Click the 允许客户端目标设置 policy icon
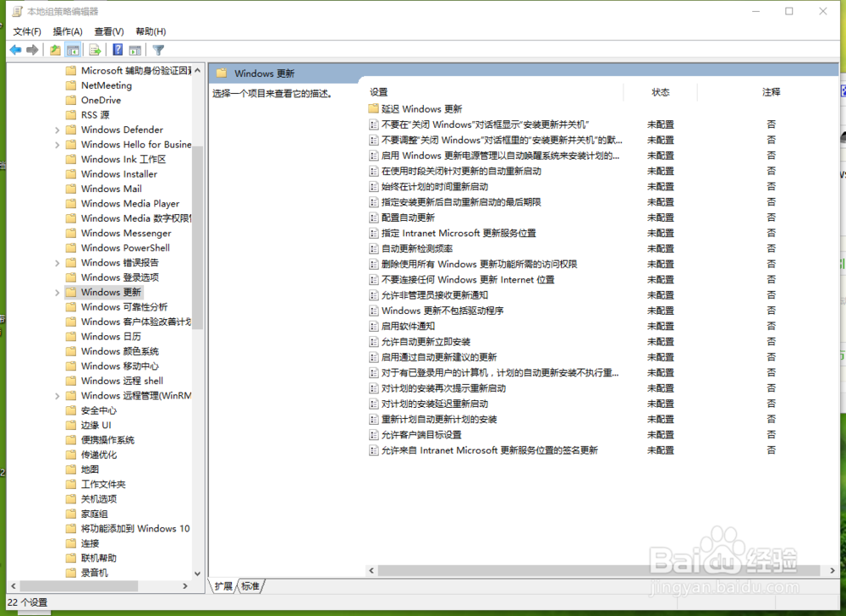This screenshot has height=616, width=846. [x=373, y=435]
